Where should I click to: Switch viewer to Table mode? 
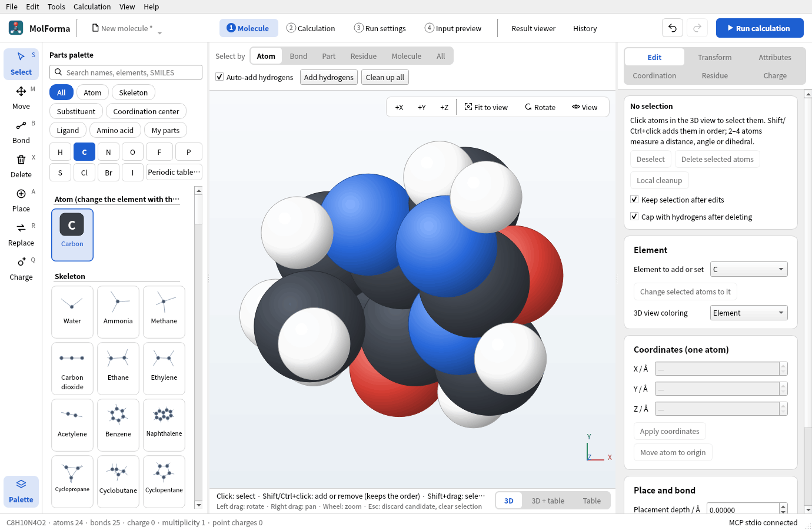coord(592,501)
